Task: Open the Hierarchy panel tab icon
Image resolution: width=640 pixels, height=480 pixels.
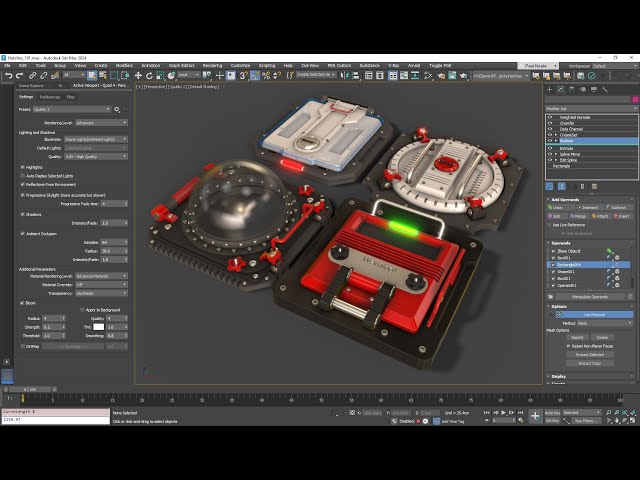Action: (x=571, y=89)
